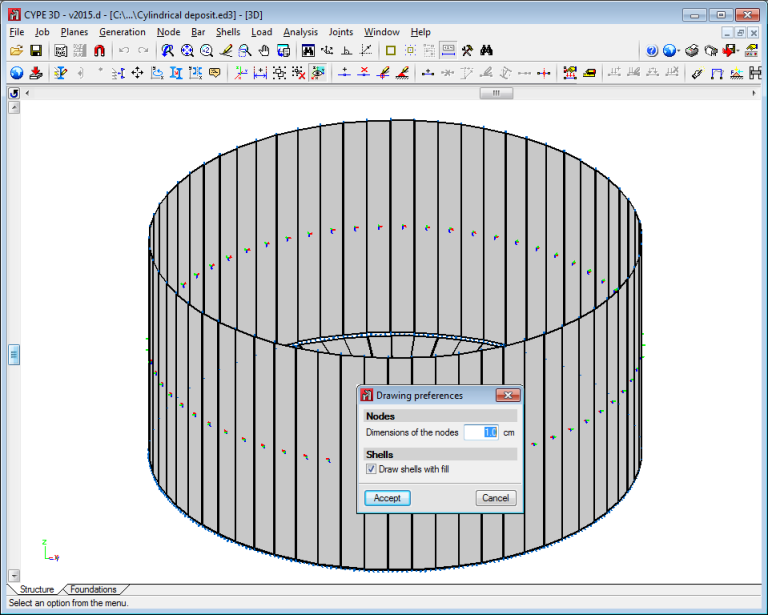768x615 pixels.
Task: Click the printer icon in top toolbar
Action: 691,51
